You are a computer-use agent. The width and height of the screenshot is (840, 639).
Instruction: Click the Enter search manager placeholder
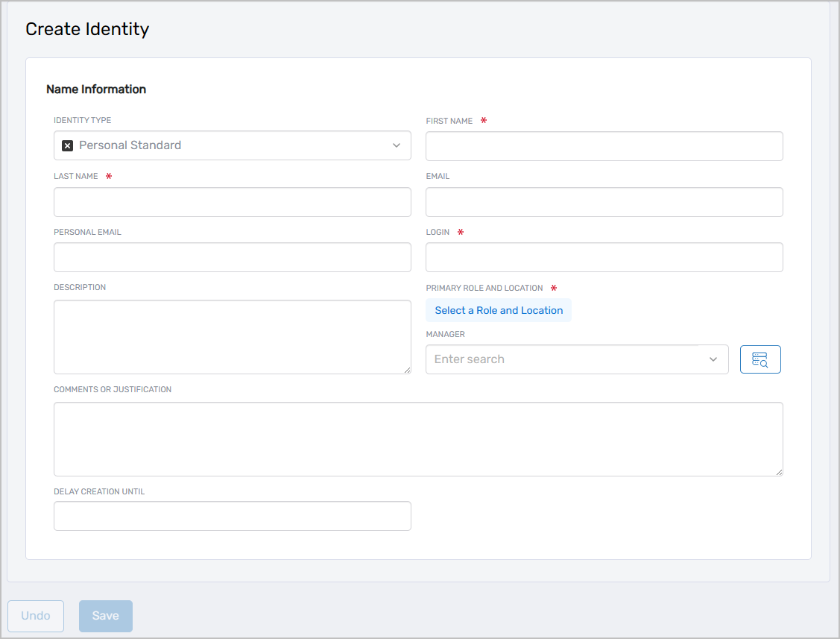click(522, 359)
